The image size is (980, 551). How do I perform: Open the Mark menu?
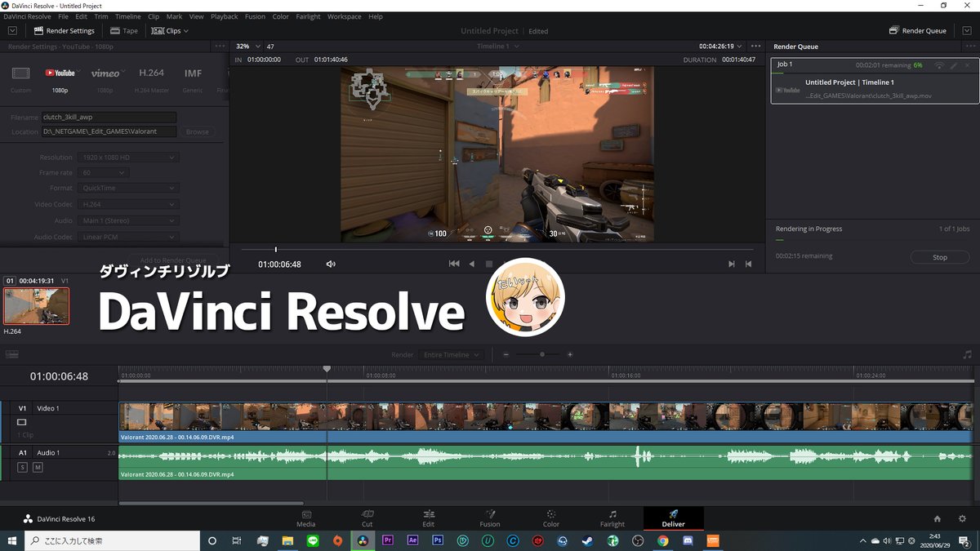tap(174, 16)
